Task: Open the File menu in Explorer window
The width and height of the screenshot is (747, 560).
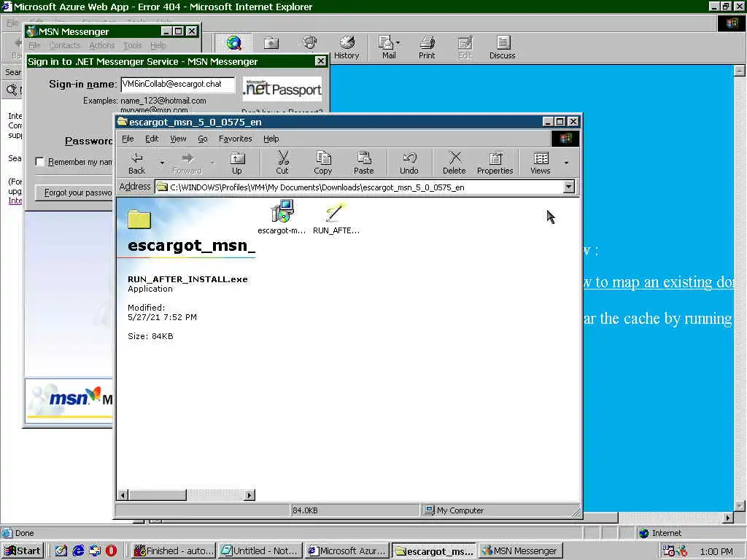Action: tap(128, 139)
